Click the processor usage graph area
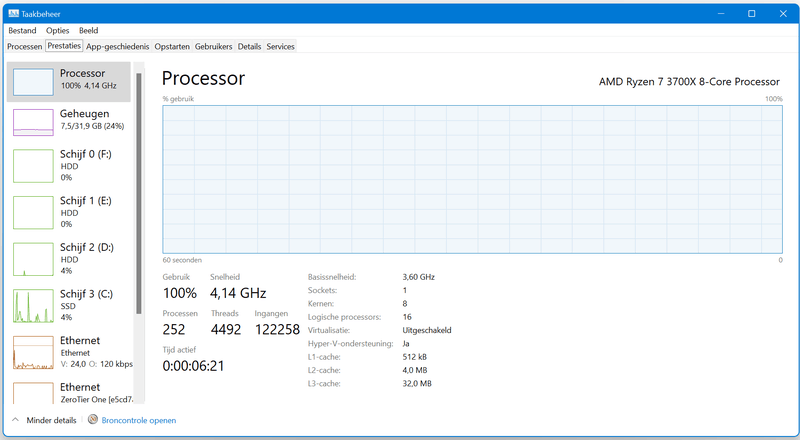This screenshot has height=440, width=800. (472, 179)
